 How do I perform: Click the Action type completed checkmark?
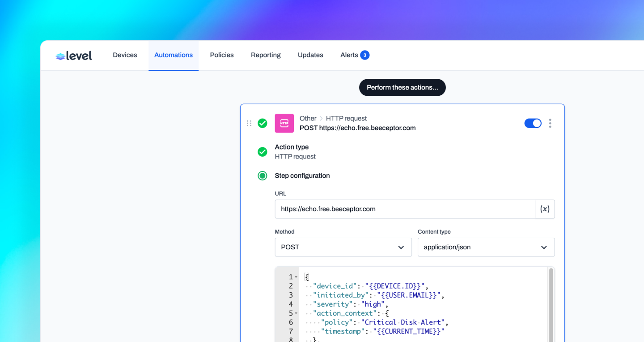(x=263, y=152)
